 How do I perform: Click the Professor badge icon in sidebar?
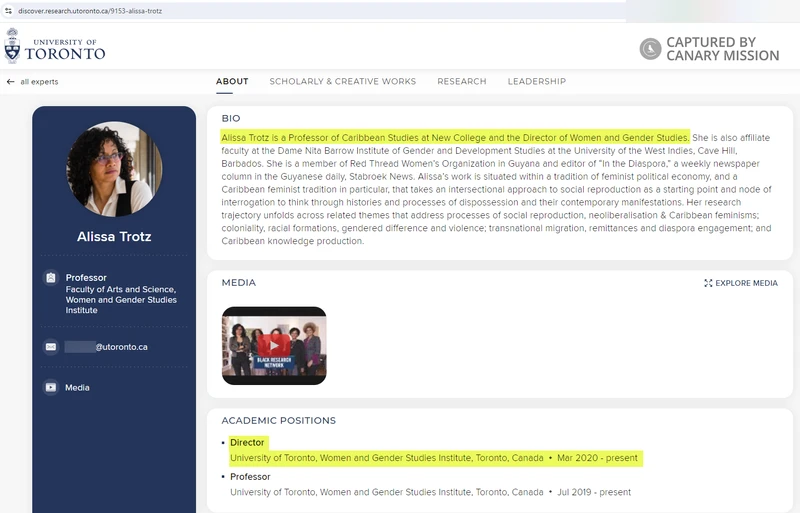pos(51,278)
